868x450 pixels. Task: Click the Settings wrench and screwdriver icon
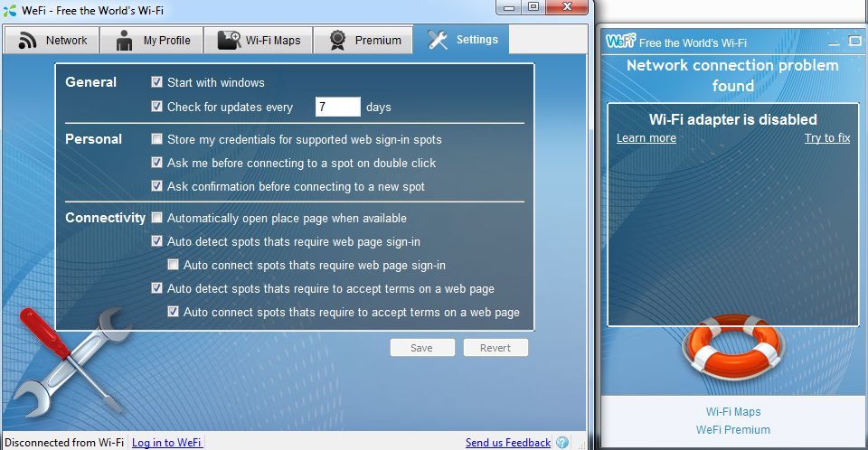(x=438, y=39)
